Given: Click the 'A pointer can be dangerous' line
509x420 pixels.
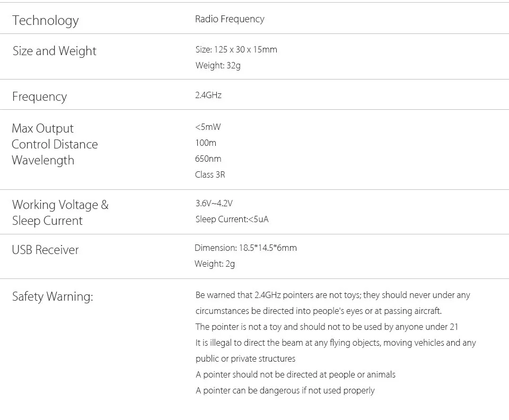Looking at the screenshot, I should pyautogui.click(x=285, y=390).
